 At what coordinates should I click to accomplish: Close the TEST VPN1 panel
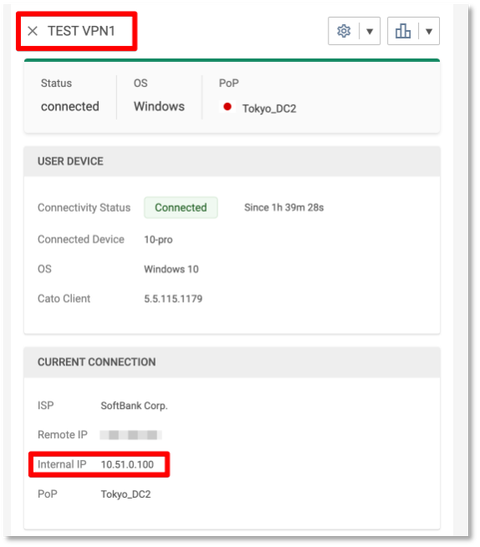[32, 31]
